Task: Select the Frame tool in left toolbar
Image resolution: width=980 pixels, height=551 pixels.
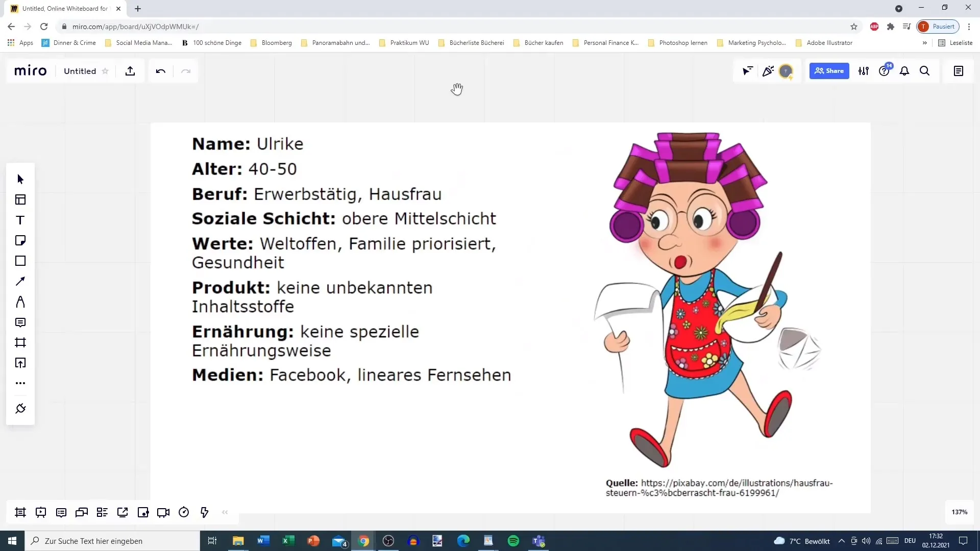Action: 20,342
